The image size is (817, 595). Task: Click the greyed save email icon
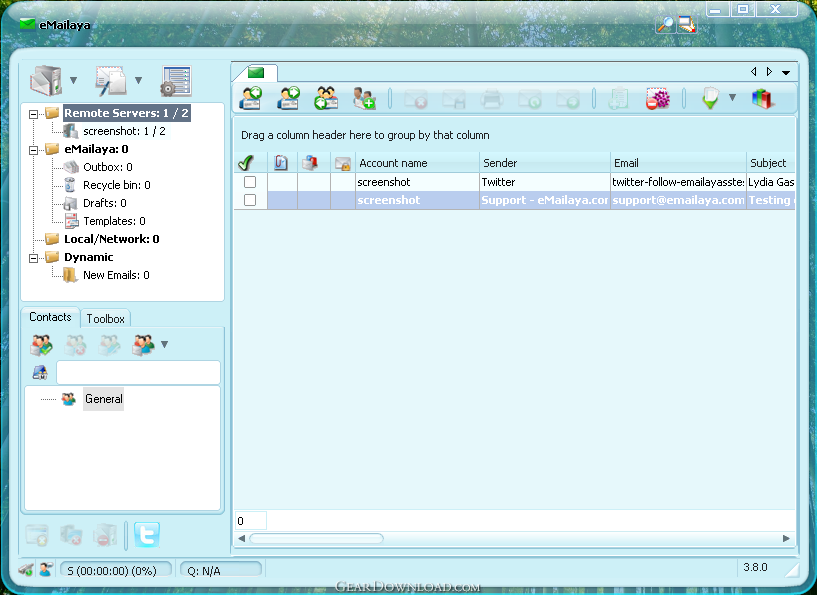[453, 98]
